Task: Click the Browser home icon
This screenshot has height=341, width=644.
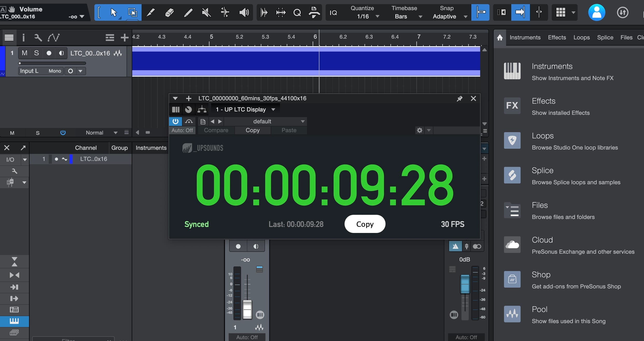Action: [x=500, y=38]
